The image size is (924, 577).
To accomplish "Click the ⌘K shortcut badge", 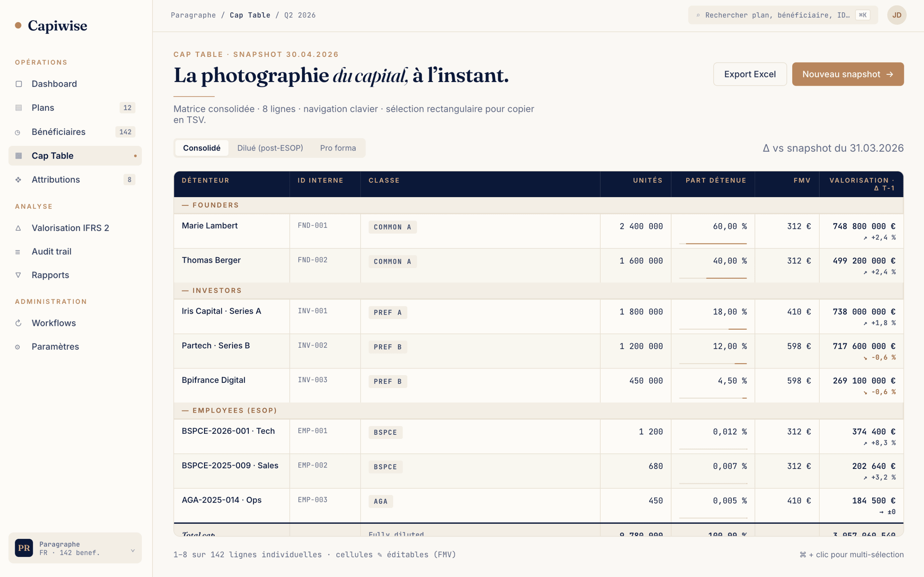I will pyautogui.click(x=862, y=15).
